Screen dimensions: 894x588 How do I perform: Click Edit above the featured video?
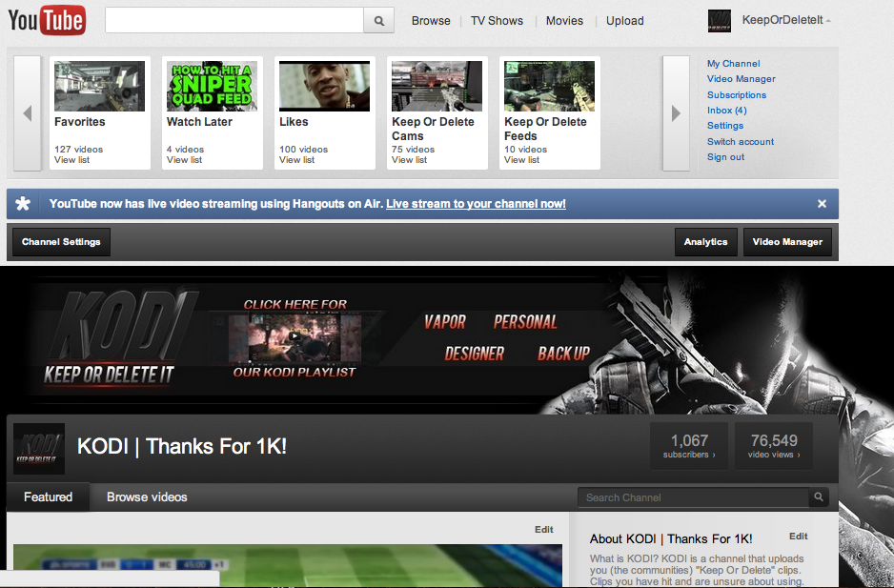[x=543, y=529]
